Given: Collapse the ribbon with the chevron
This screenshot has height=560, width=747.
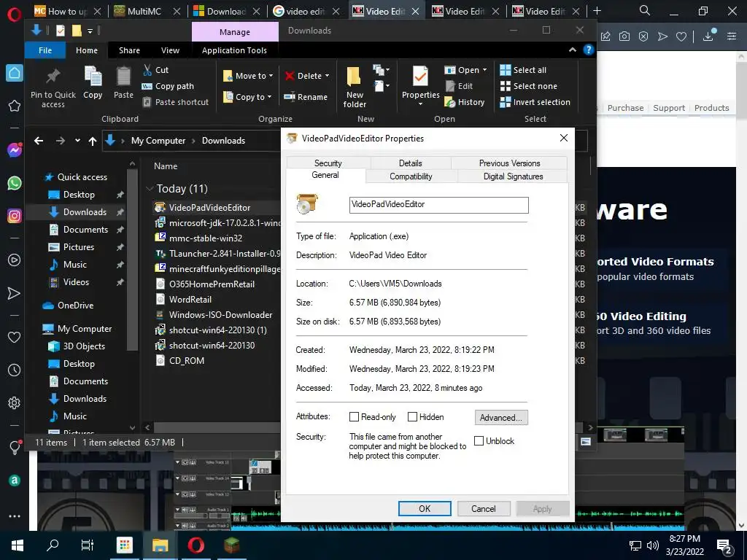Looking at the screenshot, I should (x=572, y=50).
